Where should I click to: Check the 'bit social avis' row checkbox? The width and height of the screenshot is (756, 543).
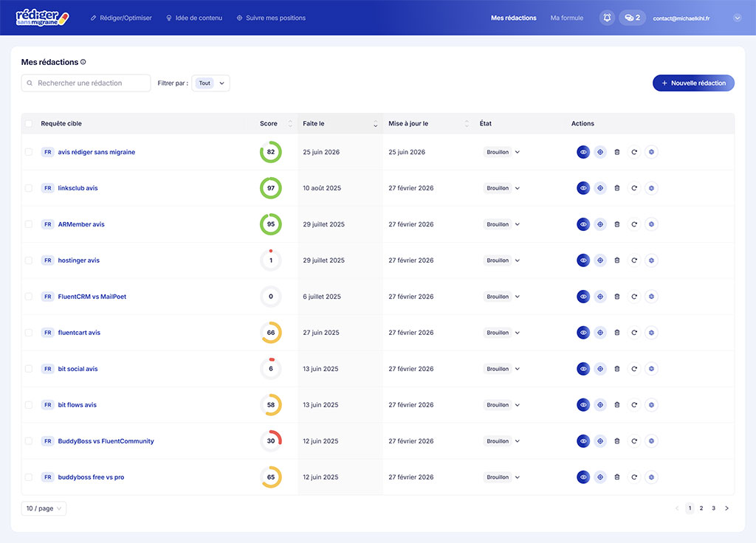[29, 369]
